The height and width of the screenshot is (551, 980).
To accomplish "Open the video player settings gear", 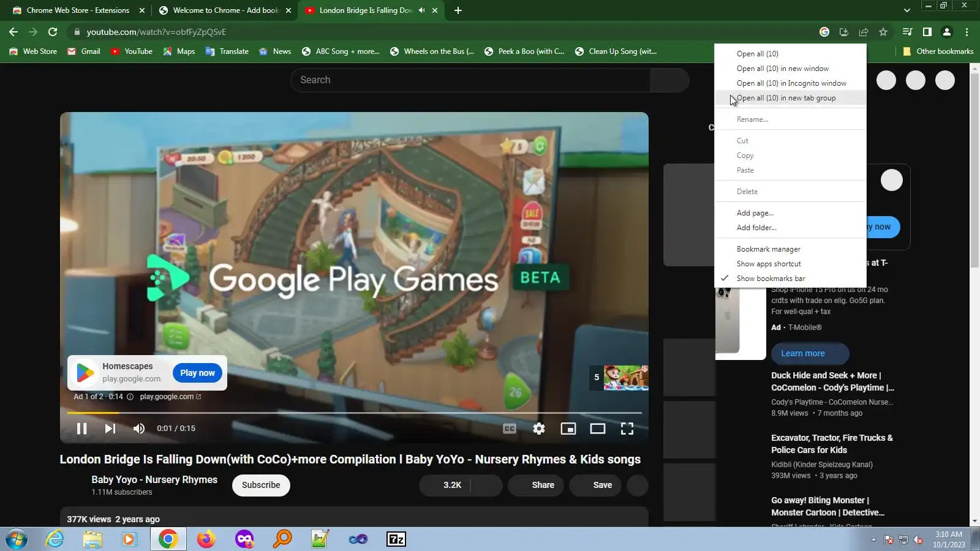I will [x=539, y=429].
